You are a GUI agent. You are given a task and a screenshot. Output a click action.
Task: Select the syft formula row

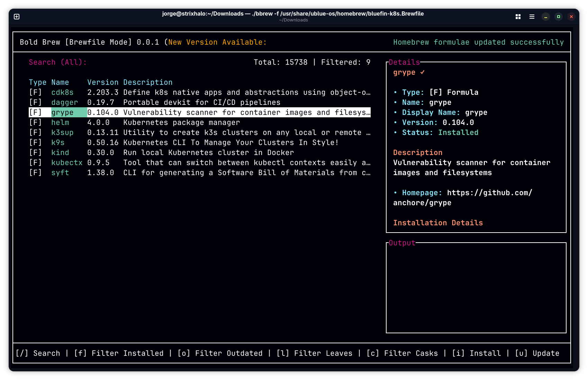pyautogui.click(x=60, y=173)
